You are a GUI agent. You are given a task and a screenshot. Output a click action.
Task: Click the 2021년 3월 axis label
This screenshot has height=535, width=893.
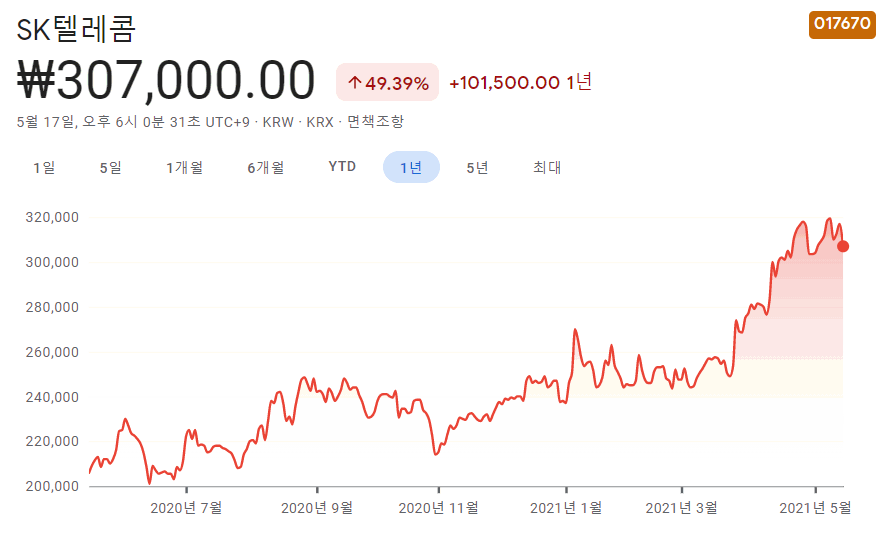pos(681,508)
